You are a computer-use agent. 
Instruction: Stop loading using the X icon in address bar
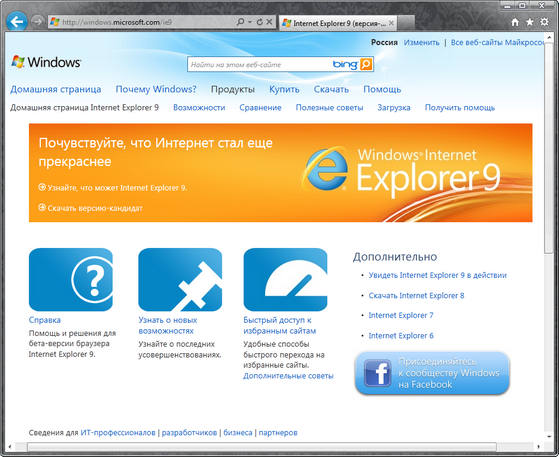(269, 22)
